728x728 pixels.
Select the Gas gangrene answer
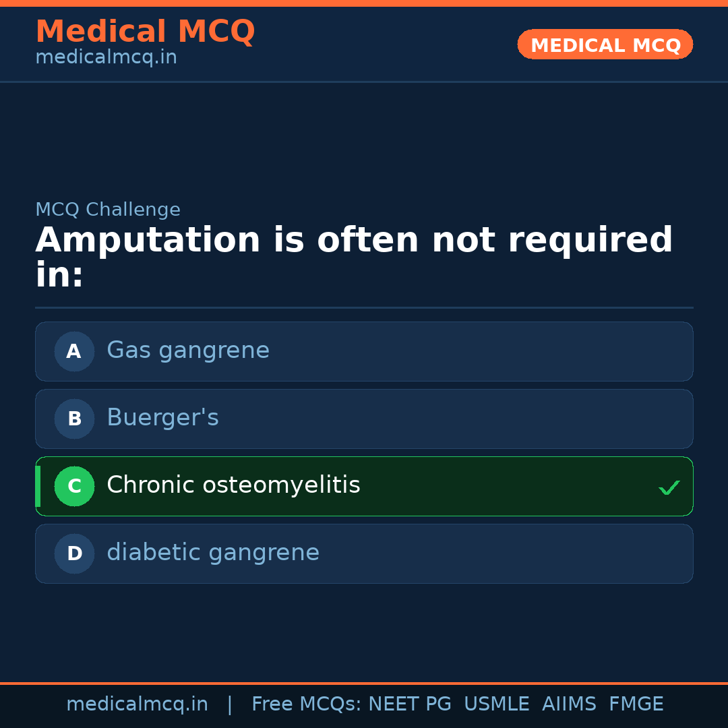tap(188, 351)
